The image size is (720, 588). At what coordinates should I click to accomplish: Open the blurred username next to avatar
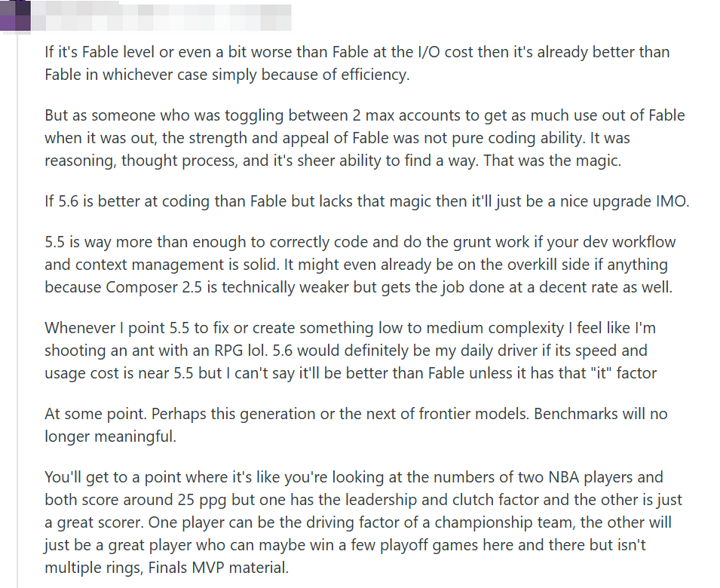tap(161, 17)
